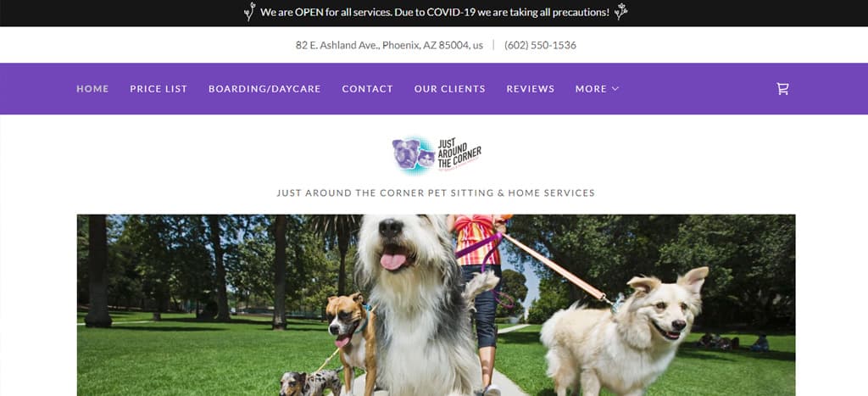View the Our Clients page
868x396 pixels.
(x=449, y=89)
